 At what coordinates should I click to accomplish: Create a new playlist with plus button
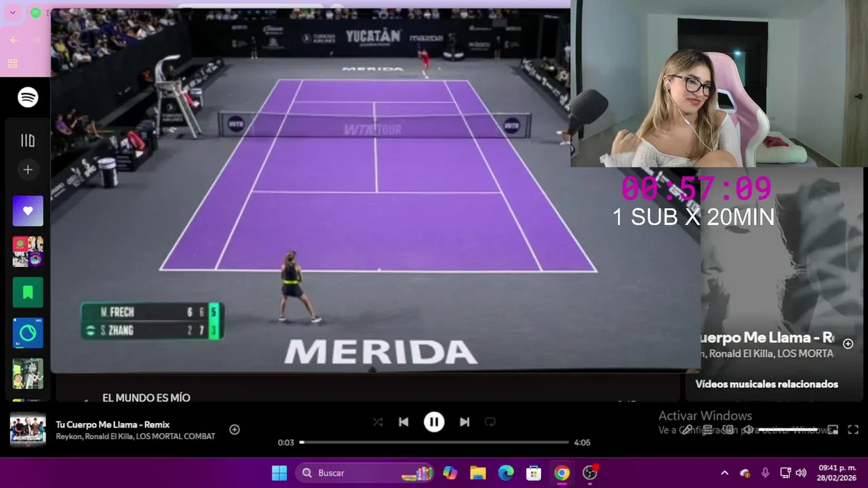coord(28,170)
